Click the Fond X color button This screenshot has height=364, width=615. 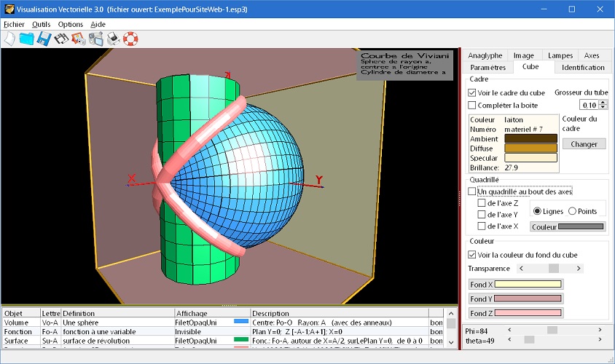pos(516,285)
